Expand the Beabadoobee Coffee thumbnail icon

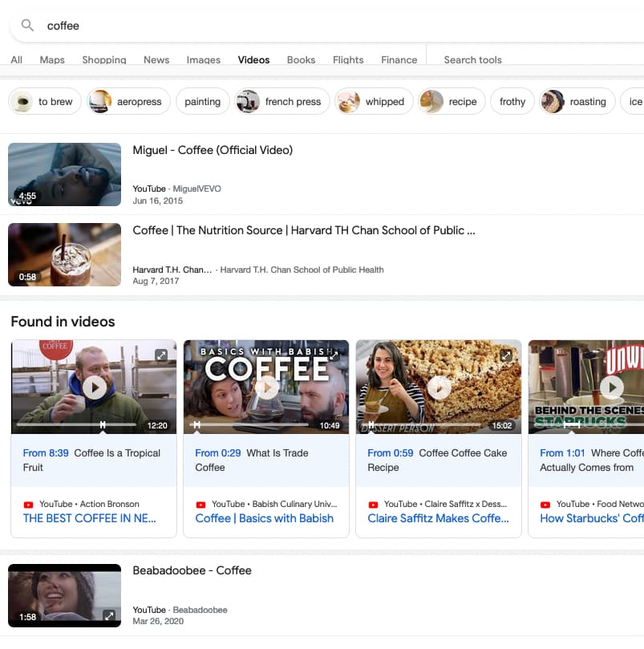[109, 615]
